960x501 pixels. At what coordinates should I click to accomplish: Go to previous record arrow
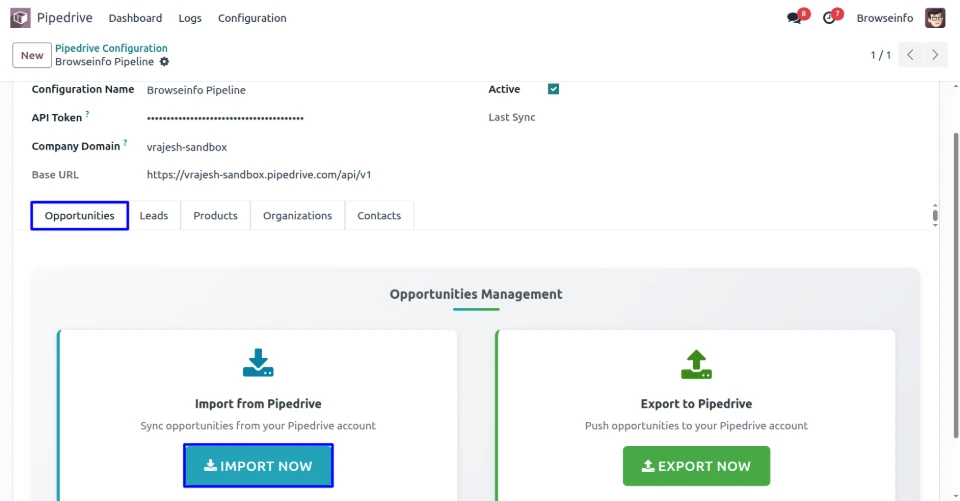910,55
